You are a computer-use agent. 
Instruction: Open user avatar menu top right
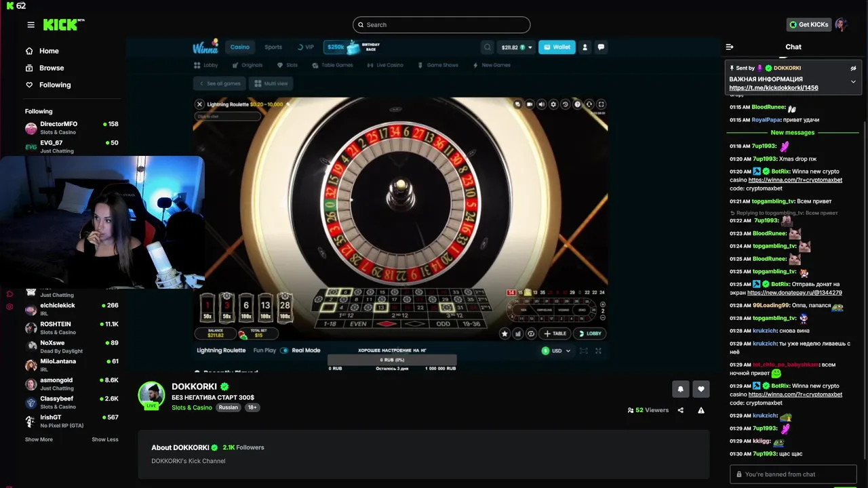coord(842,24)
